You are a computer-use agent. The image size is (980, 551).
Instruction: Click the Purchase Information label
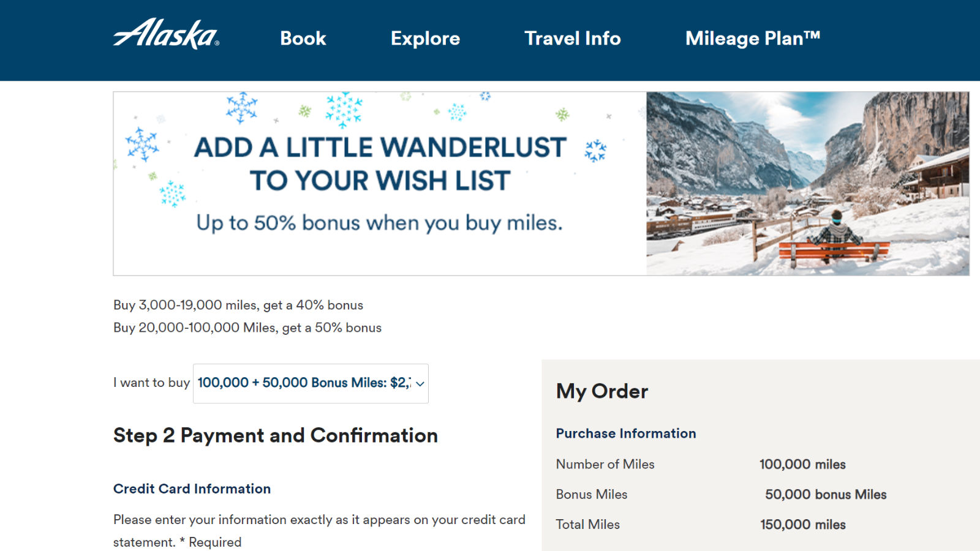[x=625, y=433]
